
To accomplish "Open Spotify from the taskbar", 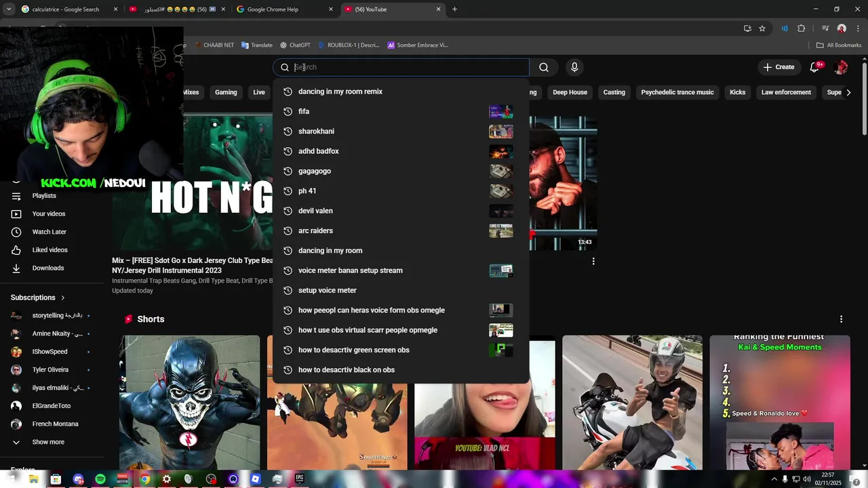I will tap(100, 479).
